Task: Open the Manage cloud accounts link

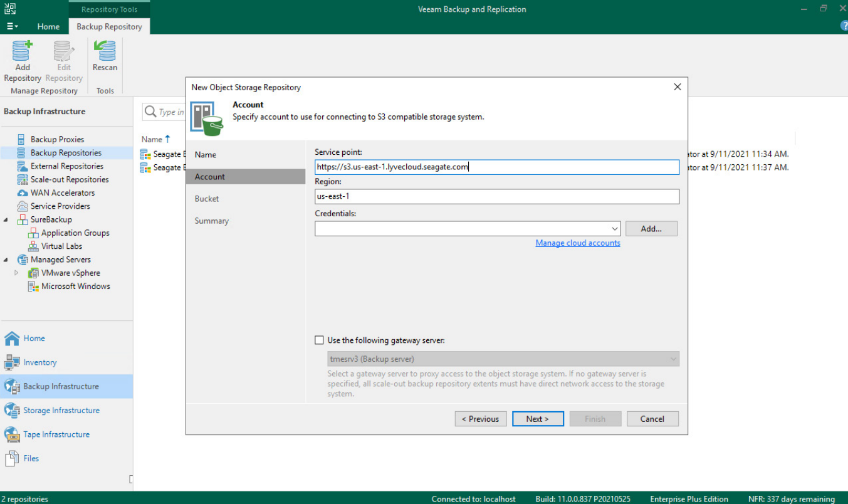Action: coord(578,243)
